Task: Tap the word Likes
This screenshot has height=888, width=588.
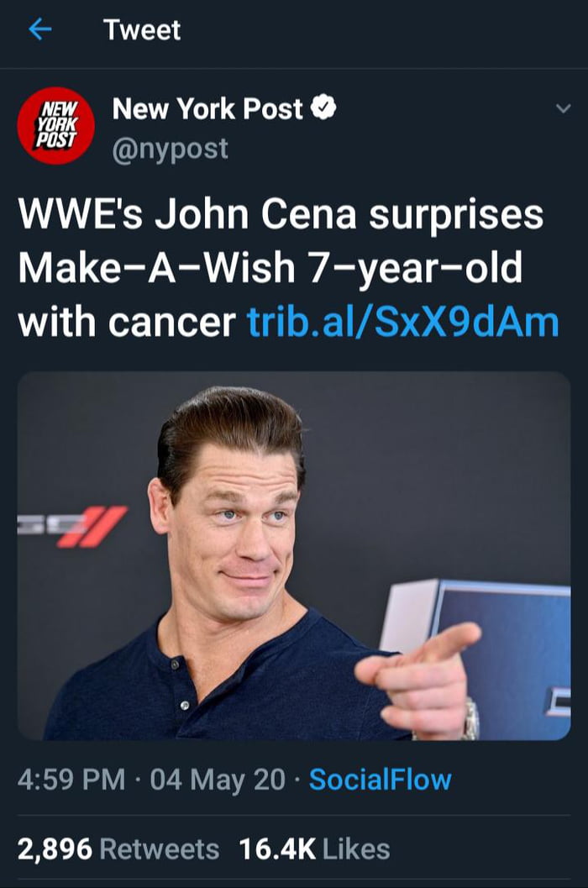Action: [x=356, y=849]
